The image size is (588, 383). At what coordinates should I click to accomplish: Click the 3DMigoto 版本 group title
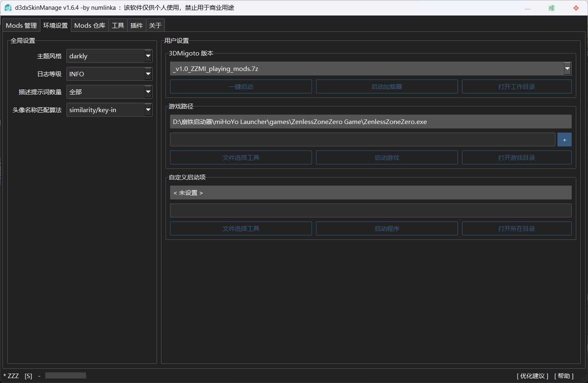click(x=191, y=53)
